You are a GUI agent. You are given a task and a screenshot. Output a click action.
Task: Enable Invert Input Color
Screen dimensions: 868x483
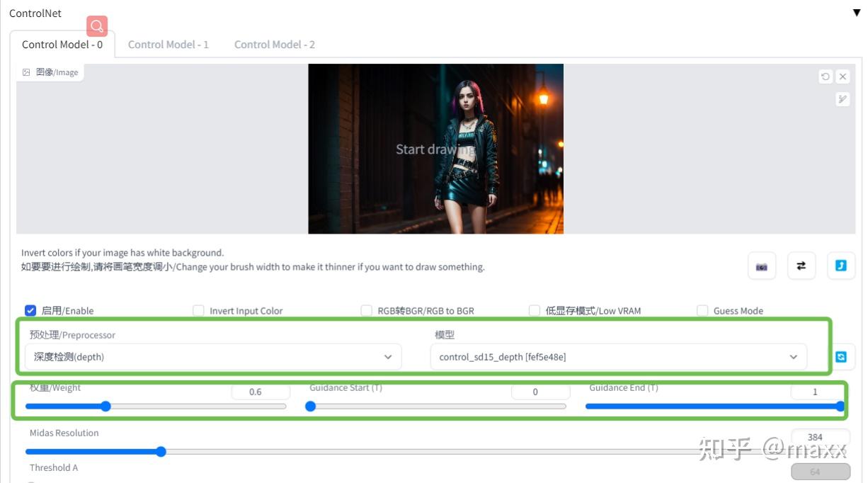click(x=199, y=310)
